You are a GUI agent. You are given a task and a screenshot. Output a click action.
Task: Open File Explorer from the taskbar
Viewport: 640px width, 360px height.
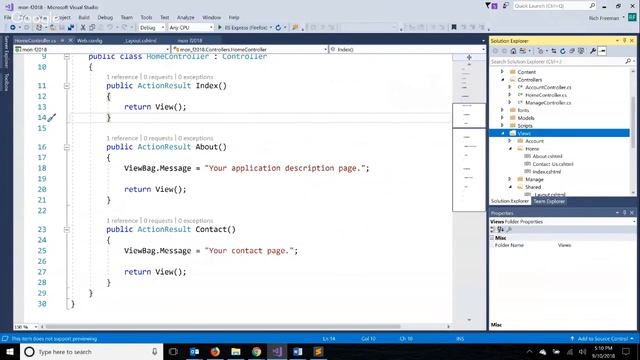tap(236, 351)
